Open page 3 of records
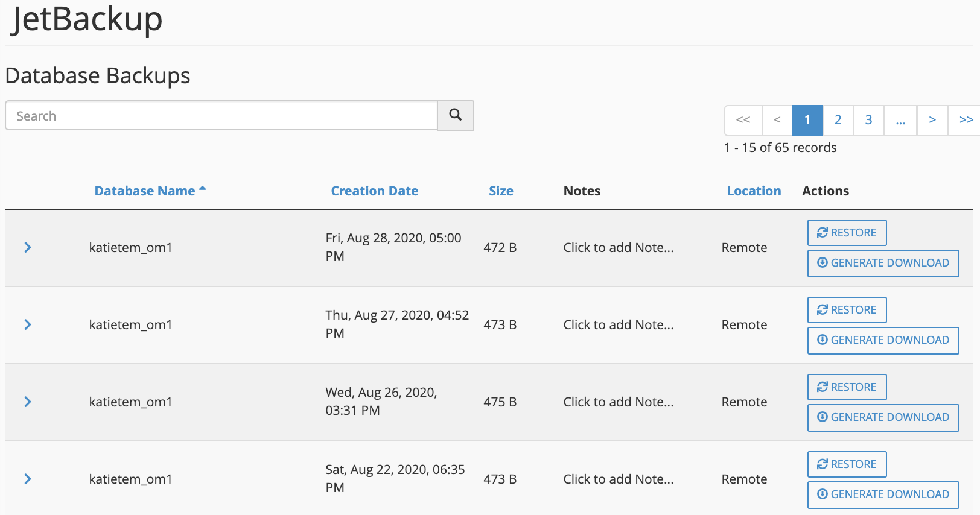The width and height of the screenshot is (980, 515). pyautogui.click(x=869, y=120)
